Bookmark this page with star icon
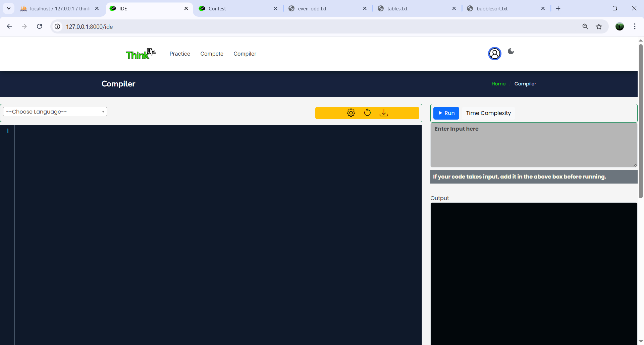Screen dimensions: 644x345 (x=599, y=26)
